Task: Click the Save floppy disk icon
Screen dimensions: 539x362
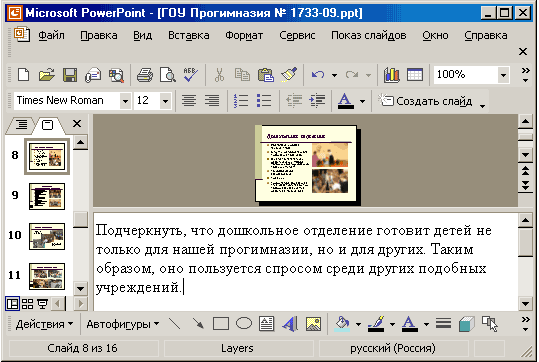Action: (x=69, y=75)
